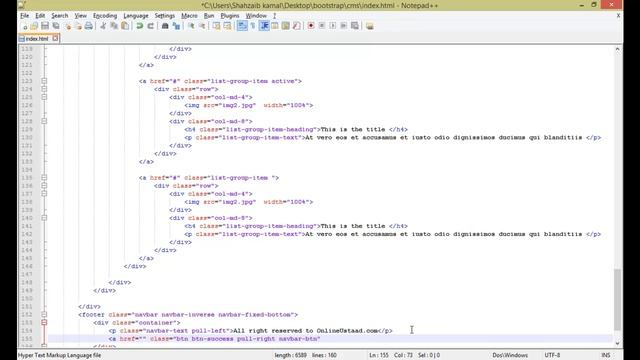
Task: Collapse the container fold marker on line 153
Action: pyautogui.click(x=44, y=322)
